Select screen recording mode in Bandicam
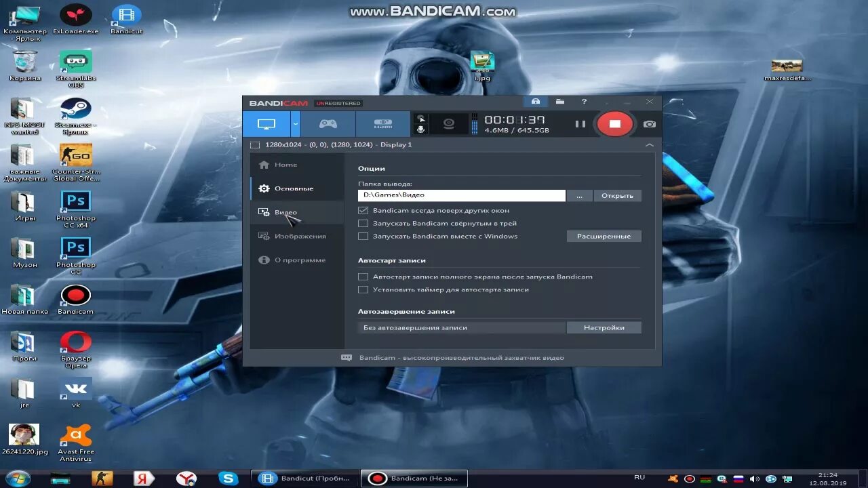This screenshot has width=868, height=488. 267,124
